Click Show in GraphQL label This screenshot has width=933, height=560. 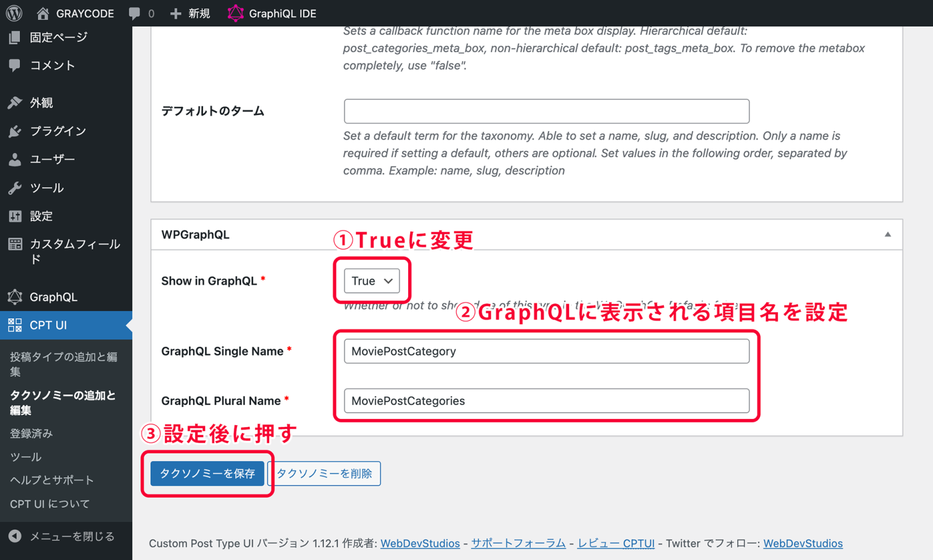tap(209, 281)
